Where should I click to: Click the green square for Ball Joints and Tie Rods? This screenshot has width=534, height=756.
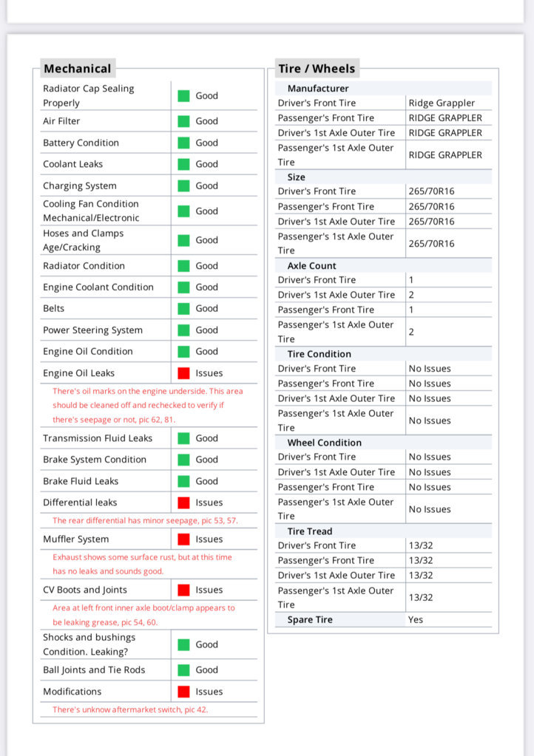click(x=183, y=670)
